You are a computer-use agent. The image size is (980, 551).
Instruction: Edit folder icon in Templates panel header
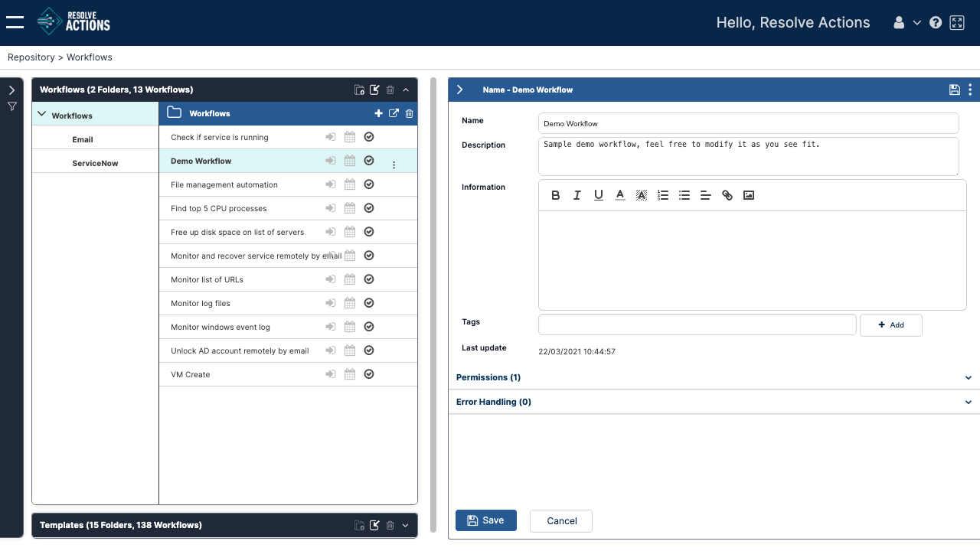click(374, 525)
